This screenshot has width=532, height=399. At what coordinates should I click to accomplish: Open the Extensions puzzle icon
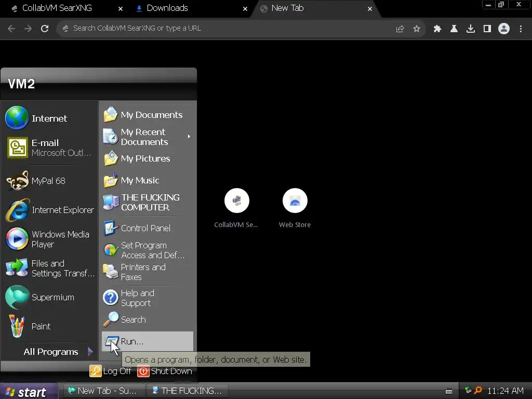[x=437, y=29]
